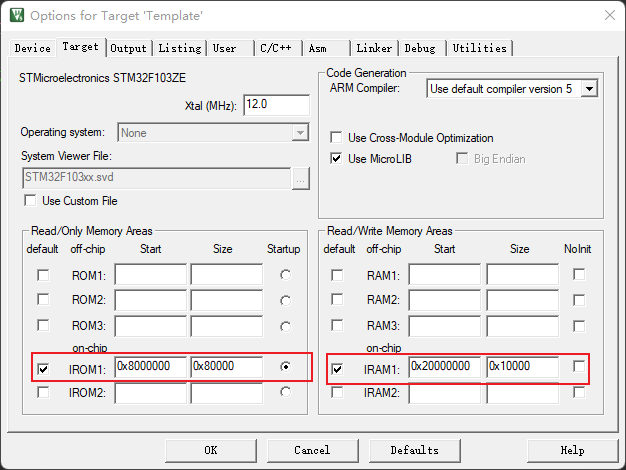Click IRAM1 Size field with 0x10000
626x470 pixels.
523,367
